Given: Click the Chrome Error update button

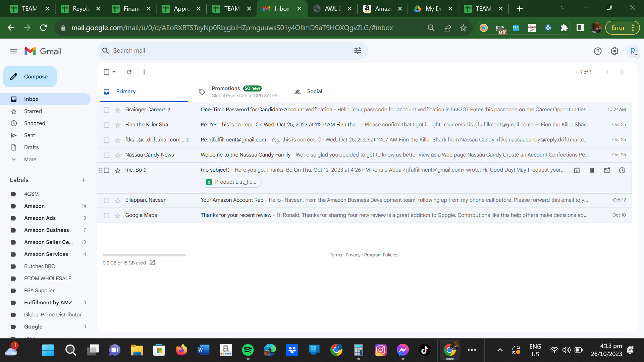Looking at the screenshot, I should [x=622, y=28].
